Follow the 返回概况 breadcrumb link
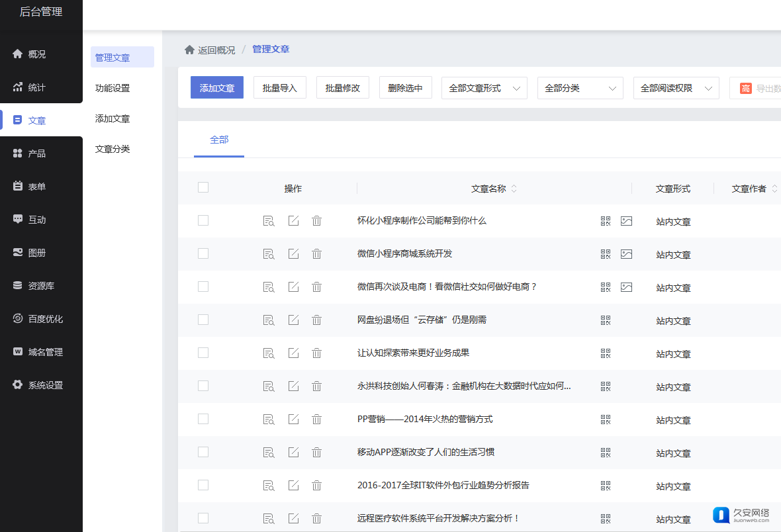 [216, 50]
